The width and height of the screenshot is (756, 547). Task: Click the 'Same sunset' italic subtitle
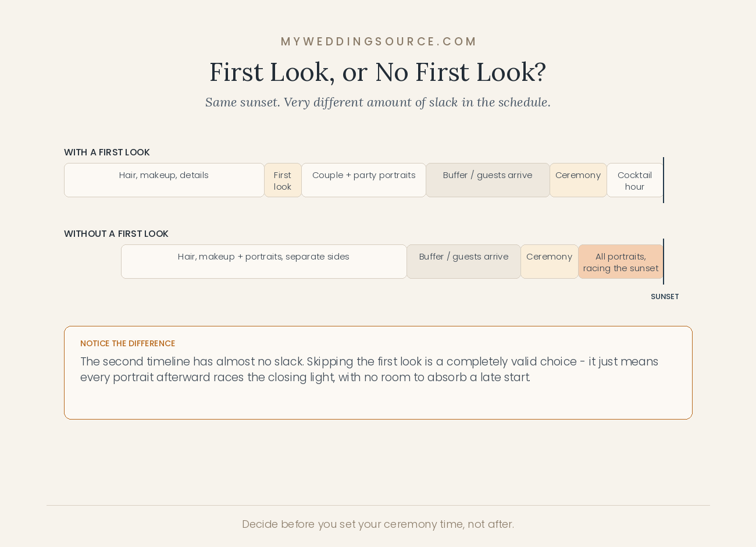point(378,102)
